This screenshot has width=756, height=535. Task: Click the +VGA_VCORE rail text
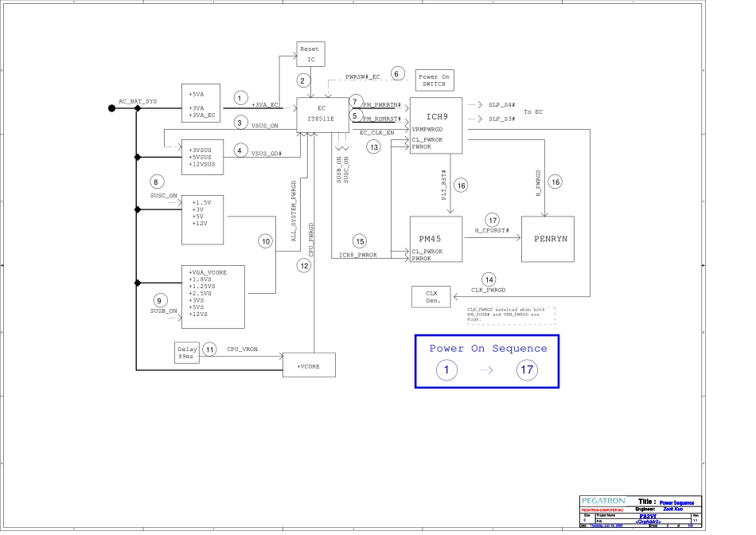pyautogui.click(x=208, y=272)
